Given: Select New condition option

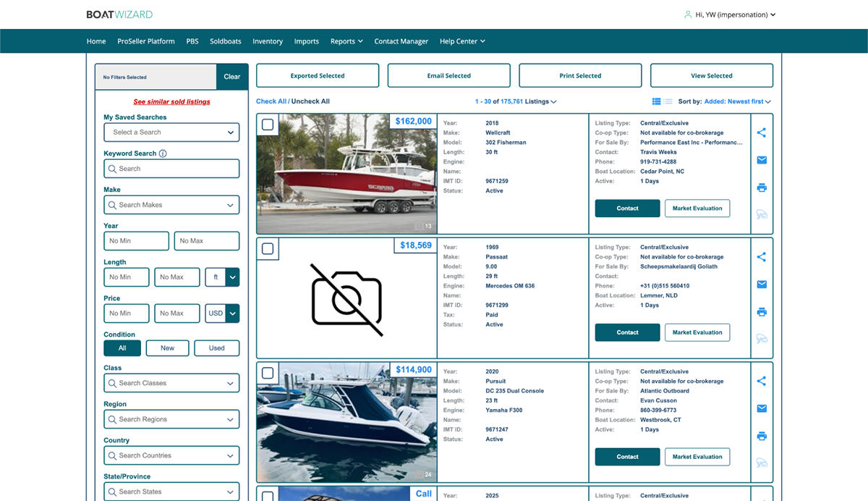Looking at the screenshot, I should 167,348.
